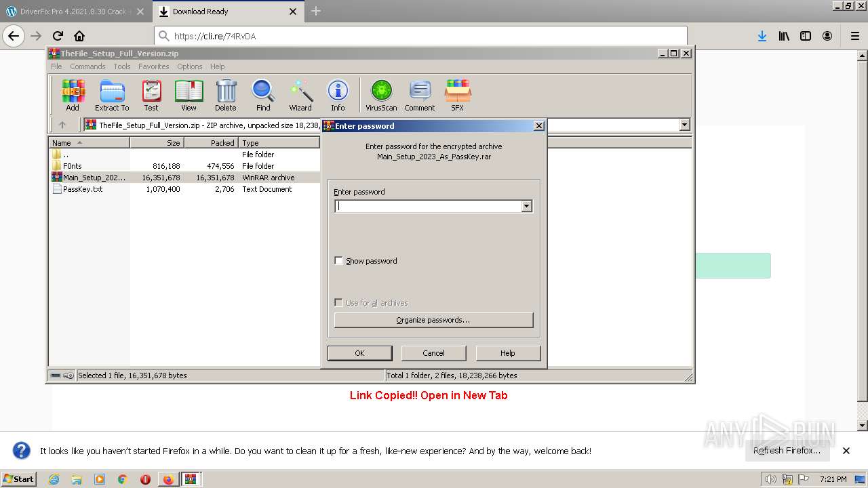Sort by the Packed column header

211,143
